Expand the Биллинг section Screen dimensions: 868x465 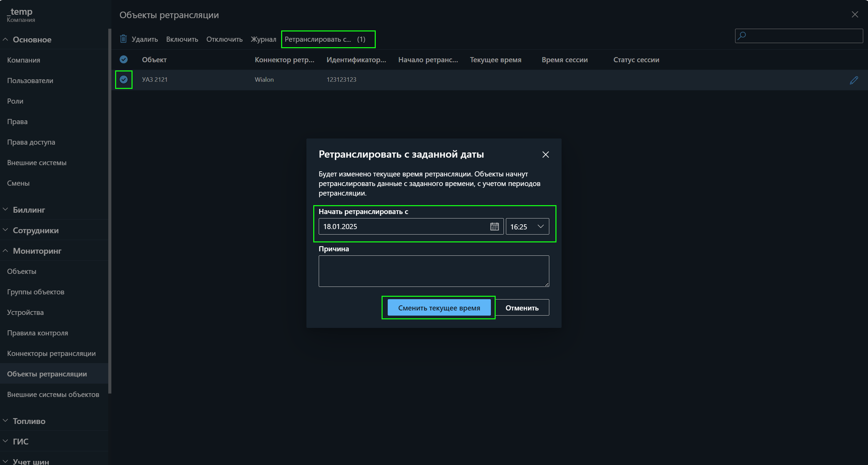[29, 210]
